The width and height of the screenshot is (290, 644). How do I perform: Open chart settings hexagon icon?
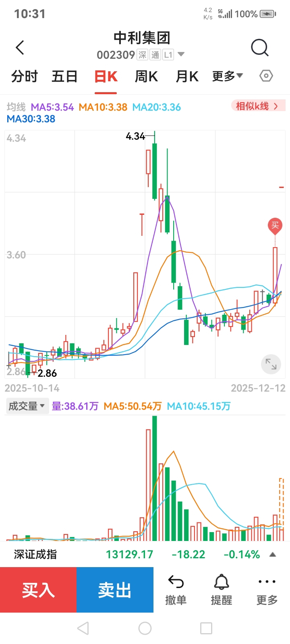[x=266, y=76]
